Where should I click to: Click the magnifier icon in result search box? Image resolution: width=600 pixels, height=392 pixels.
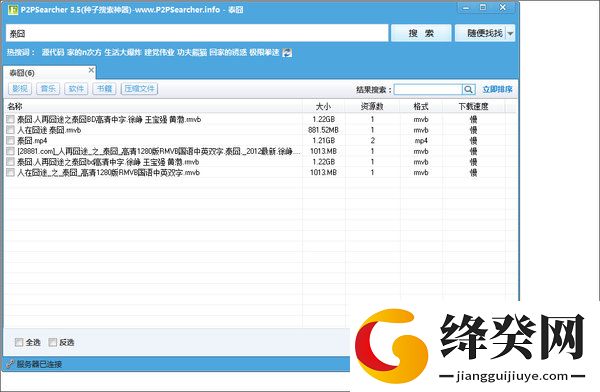click(x=468, y=90)
